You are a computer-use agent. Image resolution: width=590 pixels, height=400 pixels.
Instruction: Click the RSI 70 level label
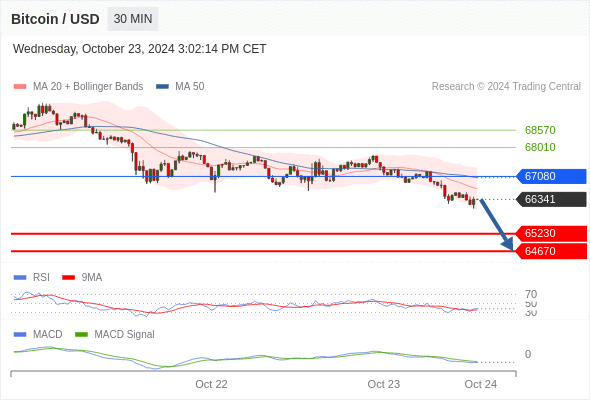click(531, 294)
